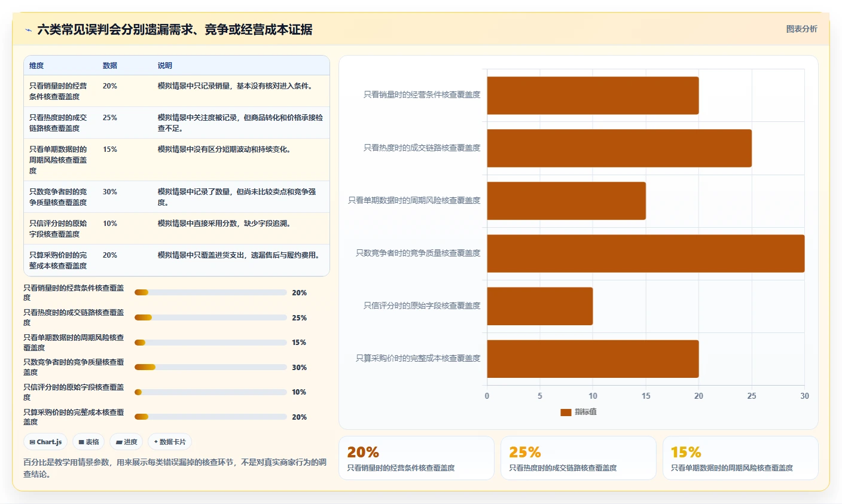Click the table description starting 模拟情景中记录了数量
Viewport: 842px width, 504px height.
point(237,197)
